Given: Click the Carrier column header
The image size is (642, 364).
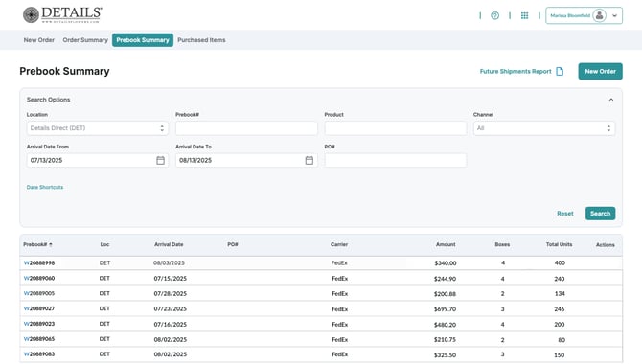Looking at the screenshot, I should click(339, 244).
